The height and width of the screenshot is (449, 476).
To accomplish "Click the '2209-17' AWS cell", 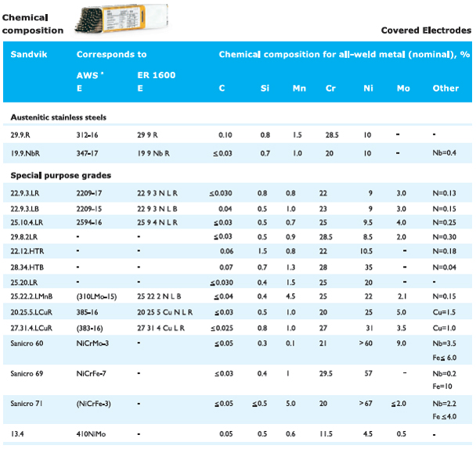I will tap(89, 193).
